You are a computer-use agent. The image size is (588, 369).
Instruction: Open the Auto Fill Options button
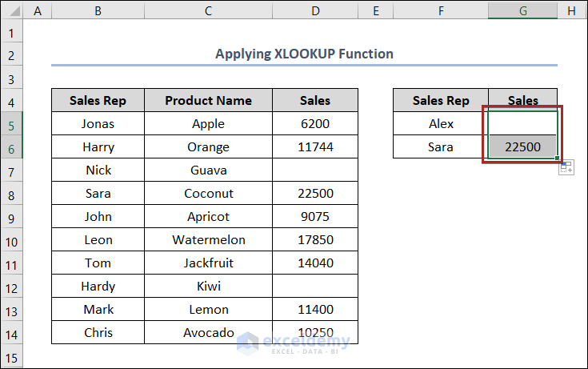tap(566, 166)
